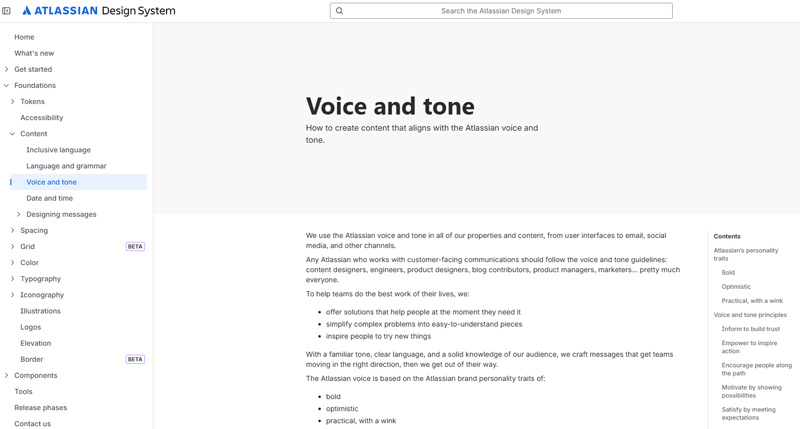Jump to Atlassian's personality traits section
This screenshot has width=800, height=429.
745,254
